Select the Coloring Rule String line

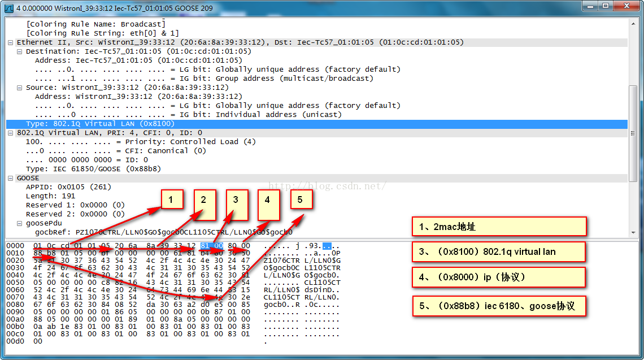click(x=102, y=33)
